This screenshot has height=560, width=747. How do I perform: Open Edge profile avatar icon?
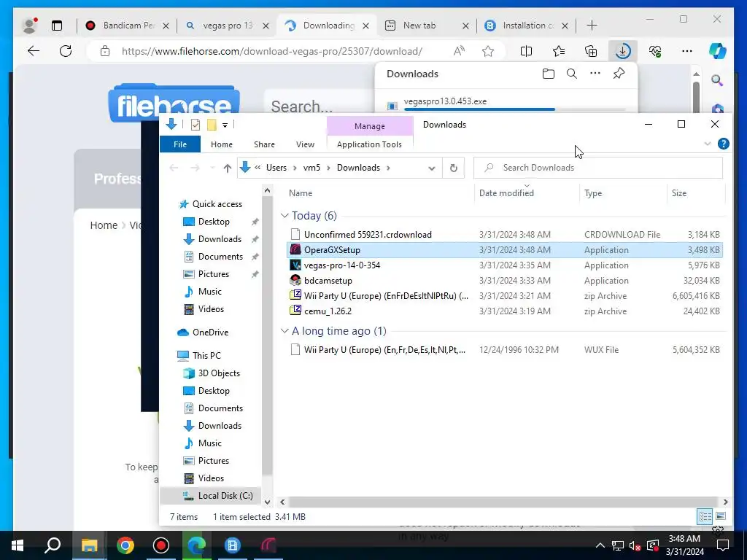(29, 26)
